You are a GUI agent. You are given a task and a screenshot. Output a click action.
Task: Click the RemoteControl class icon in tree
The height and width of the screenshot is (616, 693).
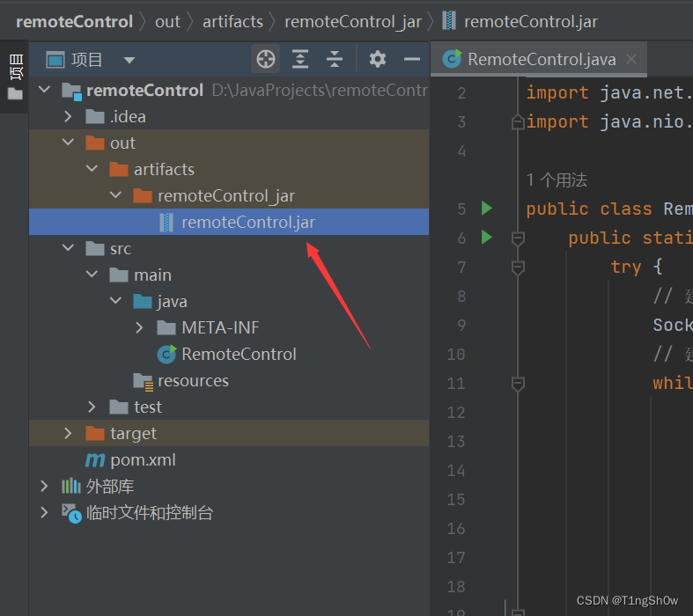click(166, 354)
